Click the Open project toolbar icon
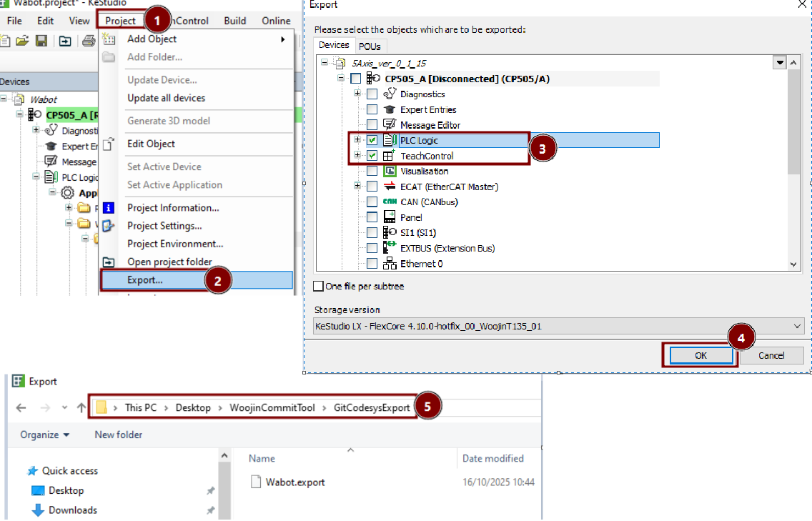 point(23,40)
